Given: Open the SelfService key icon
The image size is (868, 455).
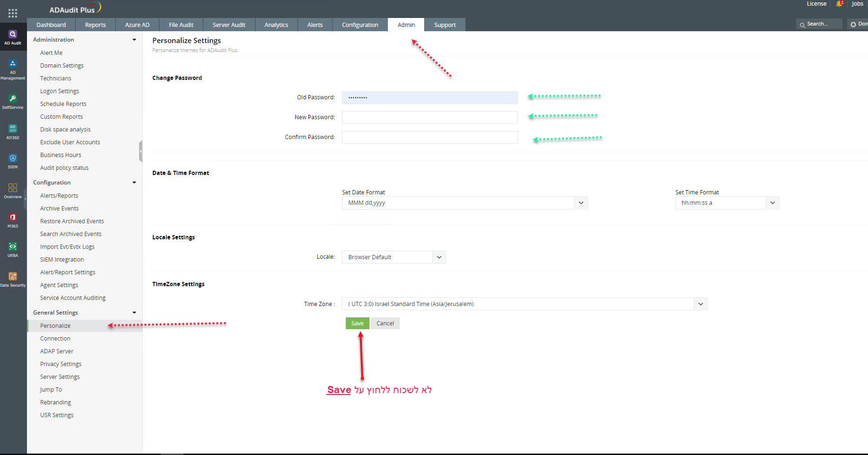Looking at the screenshot, I should [13, 99].
